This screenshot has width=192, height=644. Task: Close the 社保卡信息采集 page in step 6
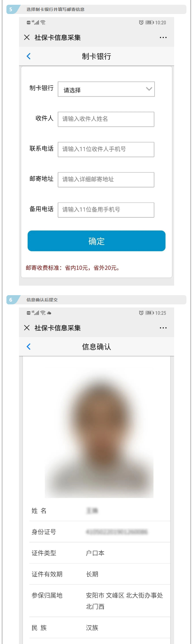pos(27,328)
